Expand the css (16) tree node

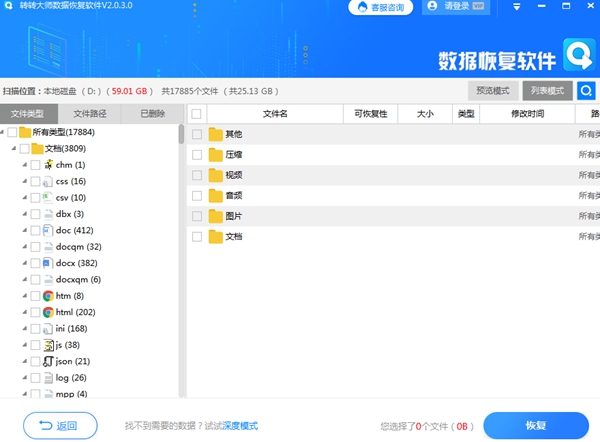tap(24, 181)
